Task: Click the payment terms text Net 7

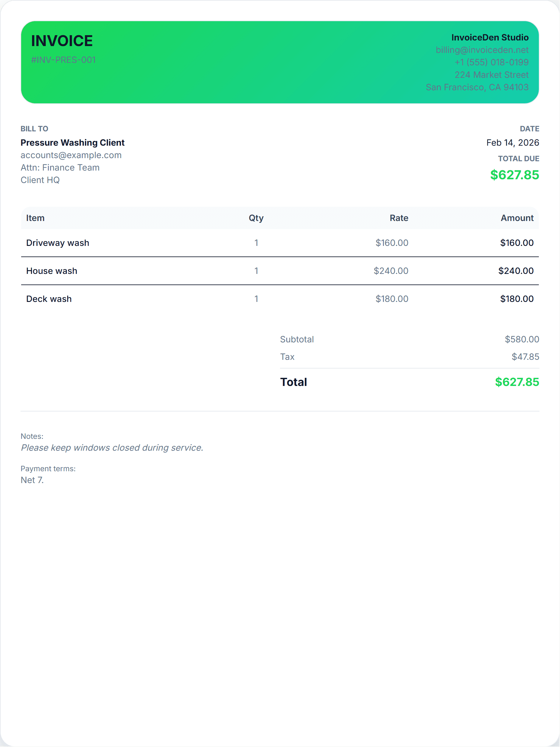Action: [32, 480]
